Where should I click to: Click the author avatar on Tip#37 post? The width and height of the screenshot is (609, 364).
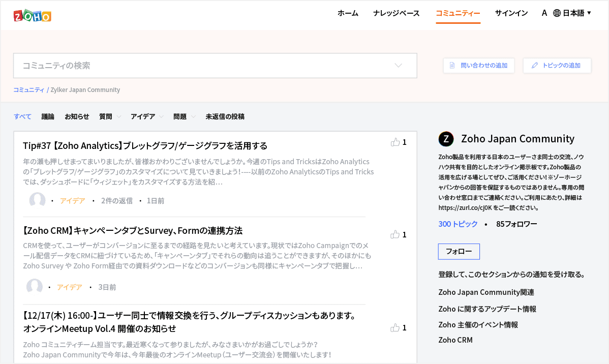[x=38, y=200]
